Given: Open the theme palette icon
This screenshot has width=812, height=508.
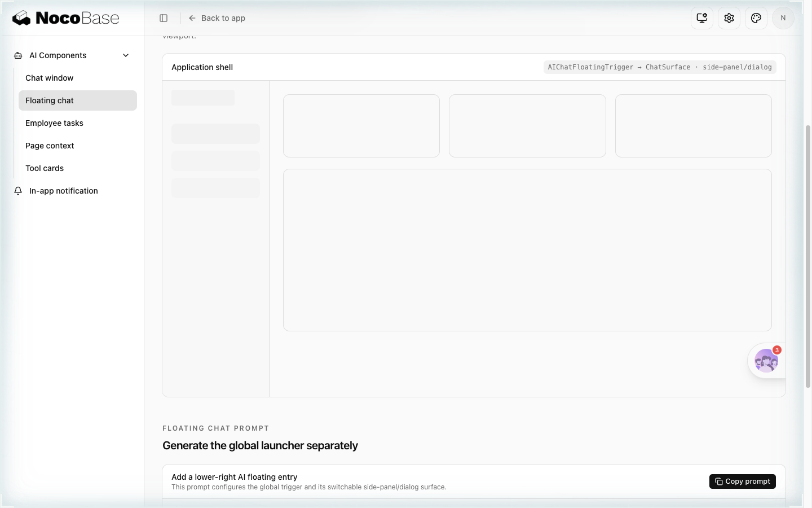Looking at the screenshot, I should 756,18.
